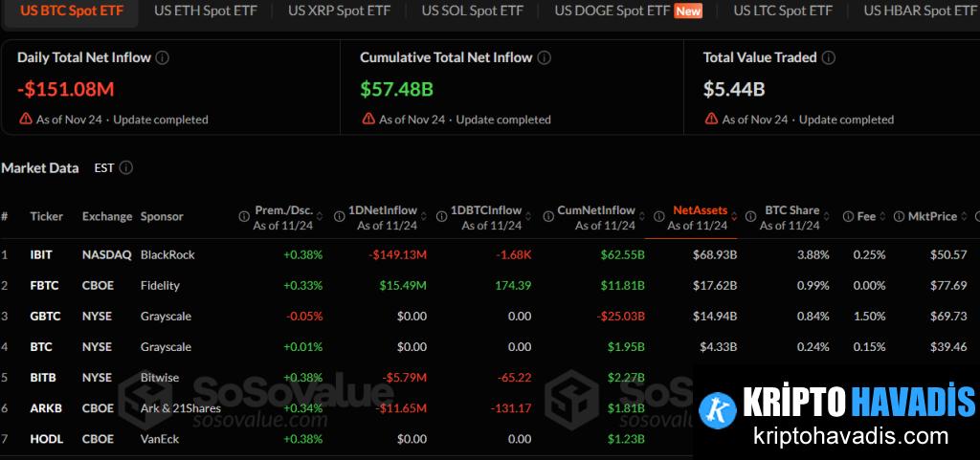The image size is (980, 460).
Task: Click the BlackRock sponsor cell
Action: click(167, 254)
